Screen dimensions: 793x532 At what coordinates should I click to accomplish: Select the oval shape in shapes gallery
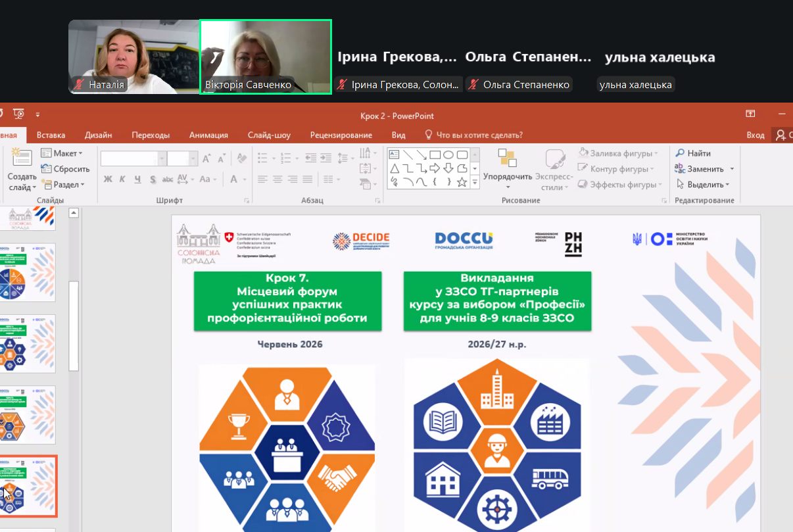pos(448,155)
